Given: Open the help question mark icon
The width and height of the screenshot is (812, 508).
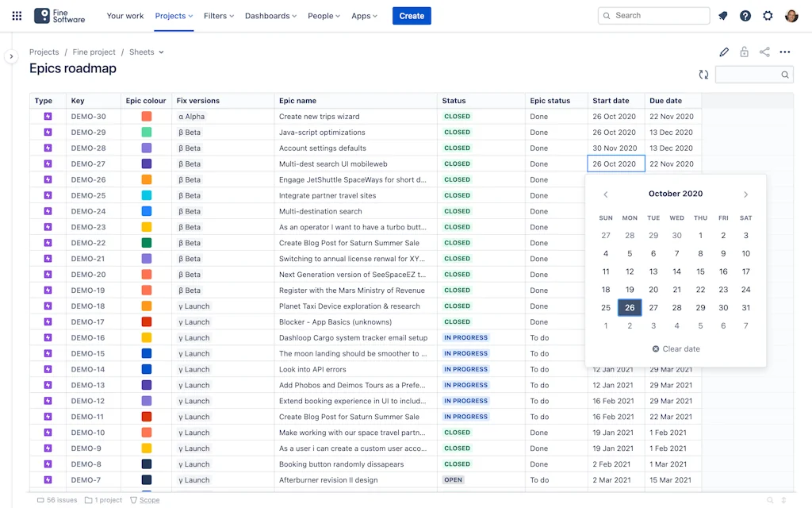Looking at the screenshot, I should click(x=745, y=16).
